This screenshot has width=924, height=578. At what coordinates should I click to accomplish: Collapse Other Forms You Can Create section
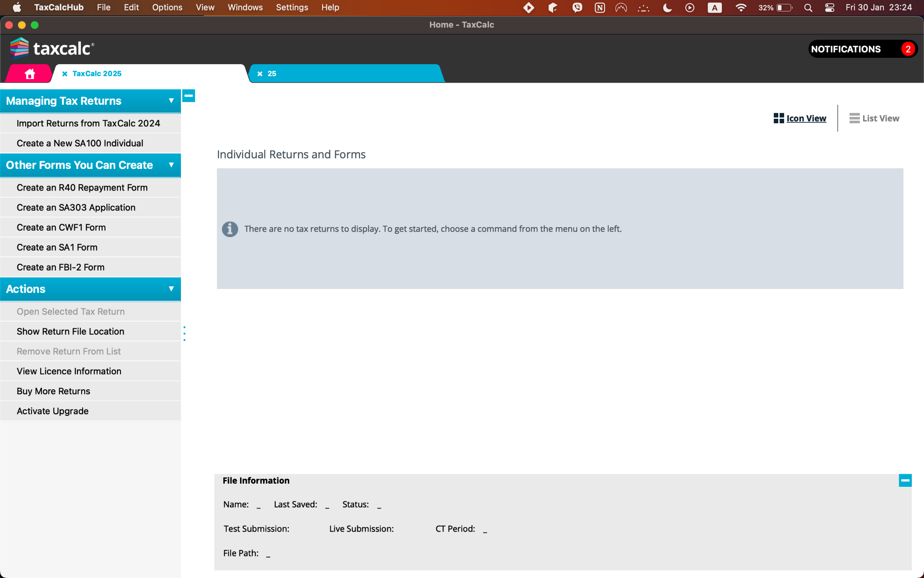tap(171, 165)
